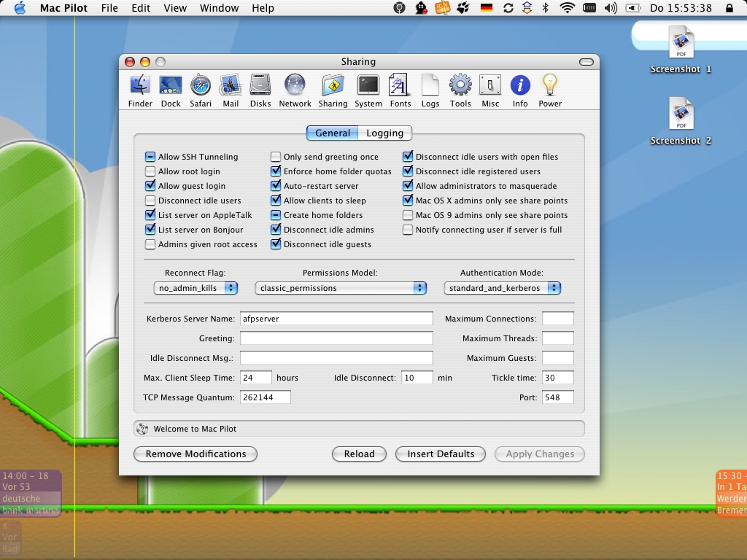Switch to the Logging tab
The height and width of the screenshot is (560, 747).
click(385, 133)
